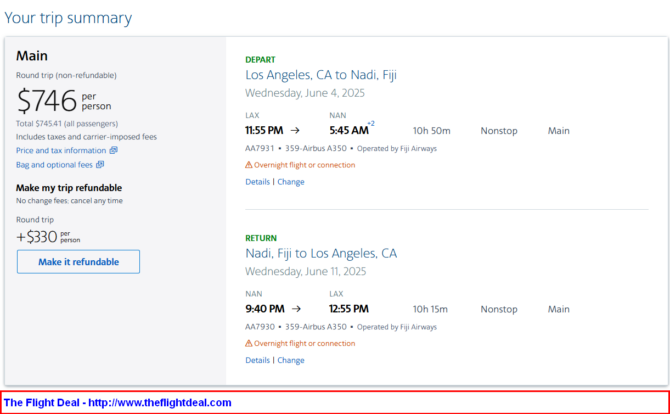Click the depart Overnight flight or connection text
This screenshot has width=670, height=414.
tap(305, 165)
